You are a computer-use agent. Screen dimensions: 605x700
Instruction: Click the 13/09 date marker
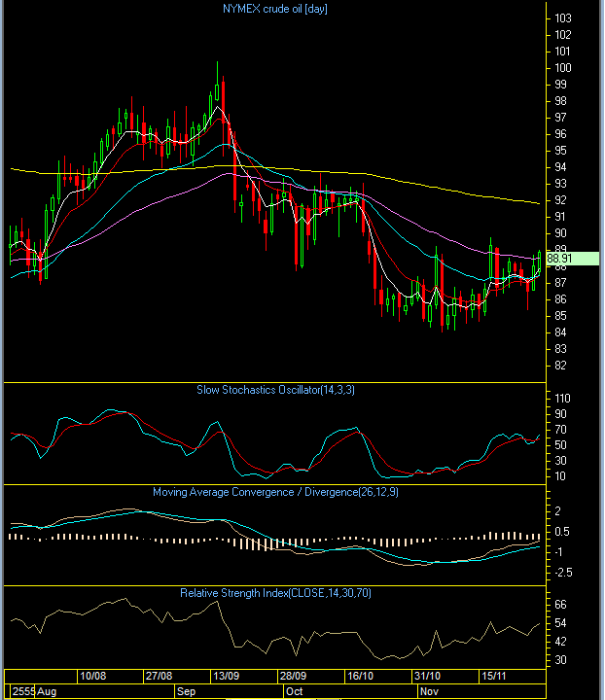click(x=228, y=676)
